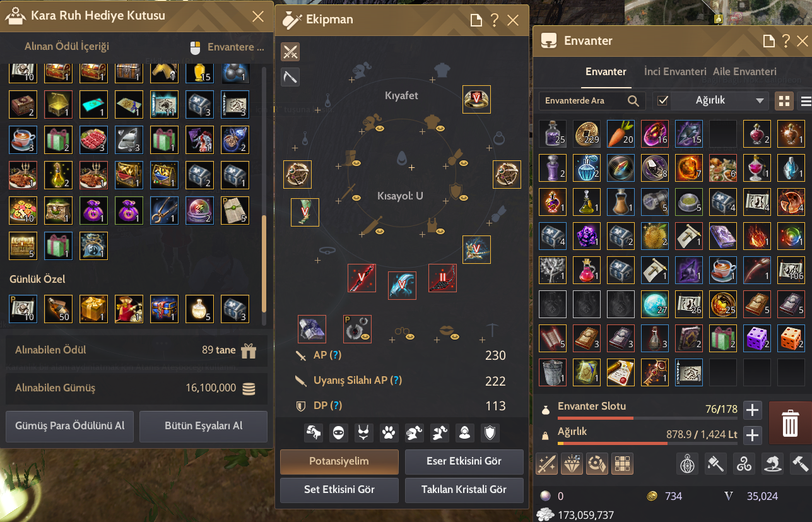Expand weight limit with plus button
Screen dimensions: 812x522
point(752,435)
